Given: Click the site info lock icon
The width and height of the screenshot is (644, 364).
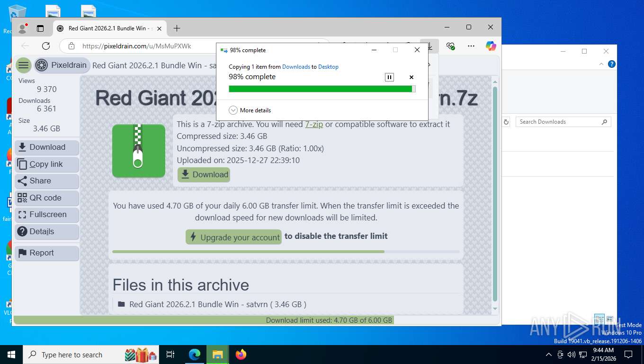Looking at the screenshot, I should click(72, 46).
